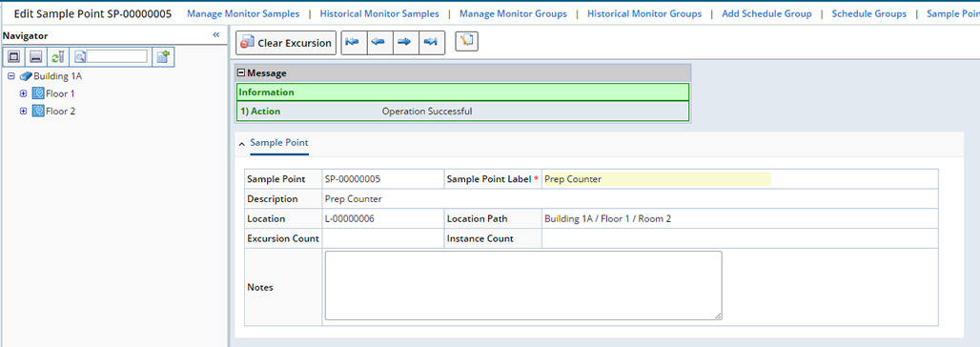Open Manage Monitor Samples link
Screen dimensions: 980x347
(x=243, y=13)
